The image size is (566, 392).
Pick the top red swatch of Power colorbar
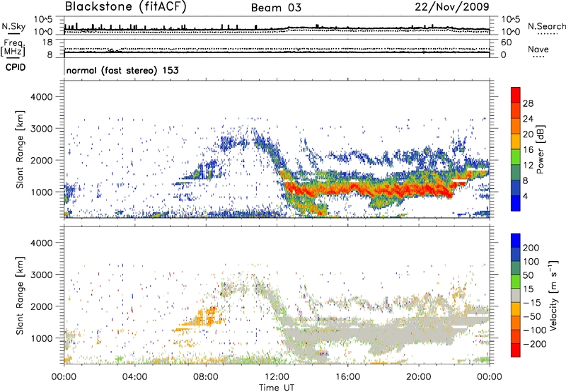[x=516, y=95]
